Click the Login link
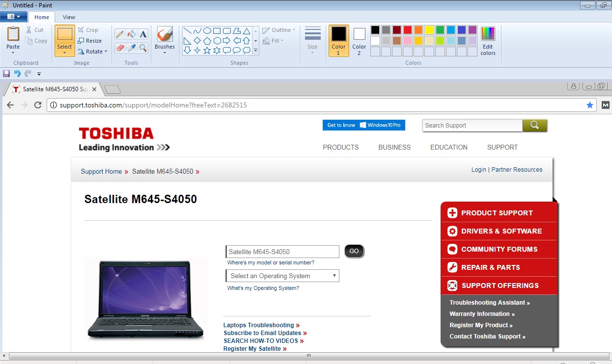Viewport: 612px width, 364px height. tap(479, 170)
